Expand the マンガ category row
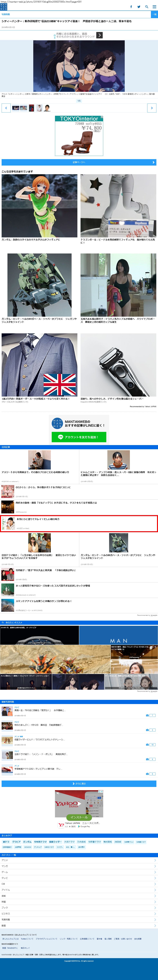158x980 pixels. [79, 866]
